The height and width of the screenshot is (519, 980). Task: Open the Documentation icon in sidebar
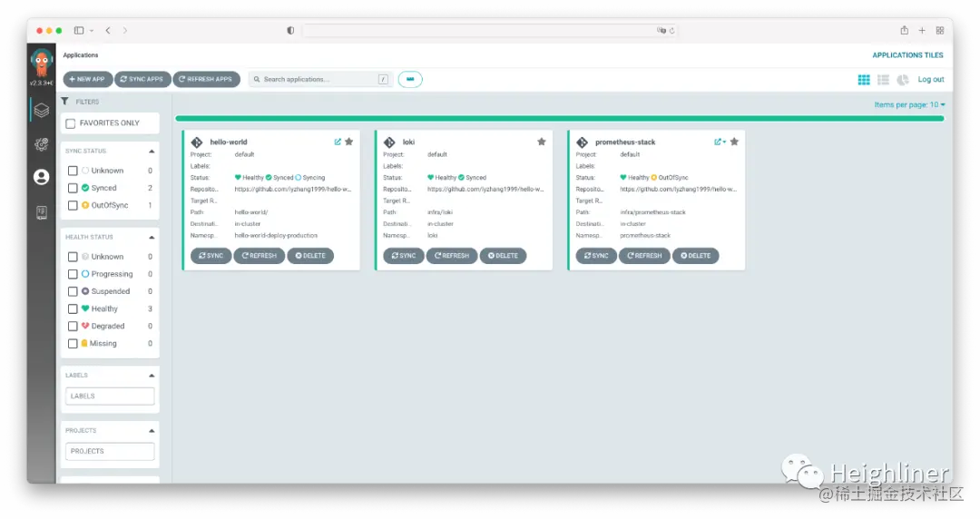pos(41,212)
